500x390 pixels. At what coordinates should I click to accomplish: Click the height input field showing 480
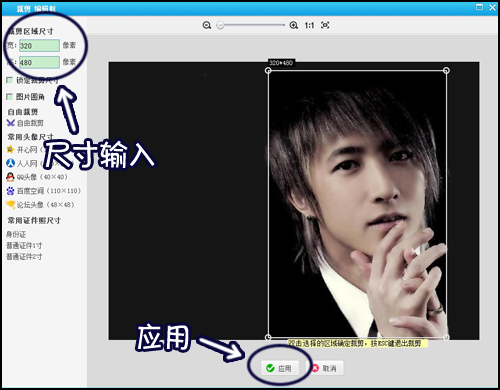click(39, 62)
